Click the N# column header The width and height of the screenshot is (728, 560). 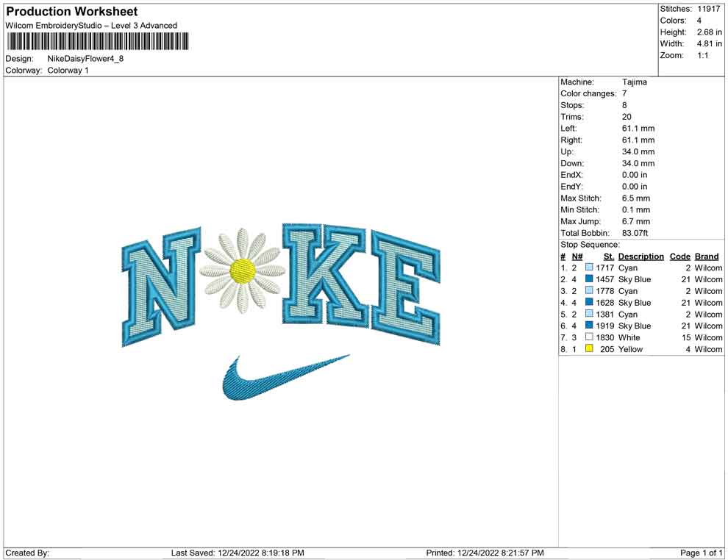click(577, 256)
